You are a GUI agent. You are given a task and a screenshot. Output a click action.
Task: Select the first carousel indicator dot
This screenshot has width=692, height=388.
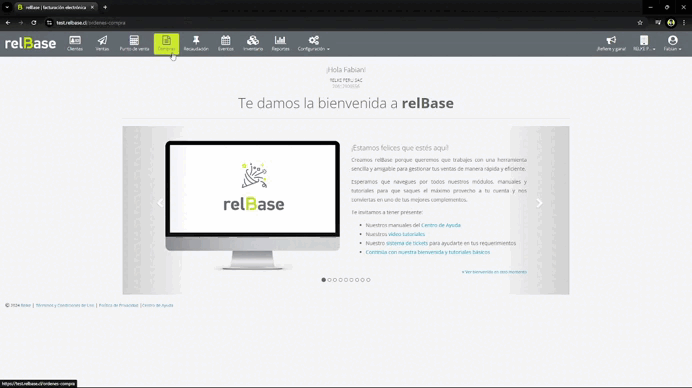[323, 280]
